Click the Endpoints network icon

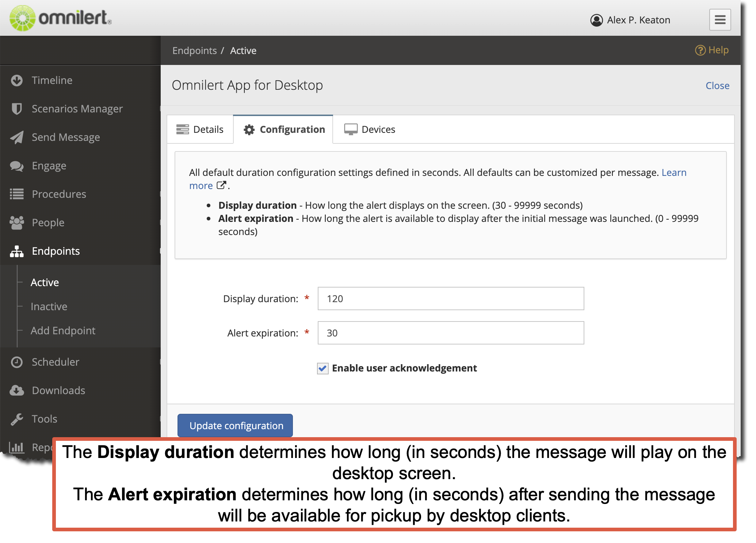coord(17,251)
